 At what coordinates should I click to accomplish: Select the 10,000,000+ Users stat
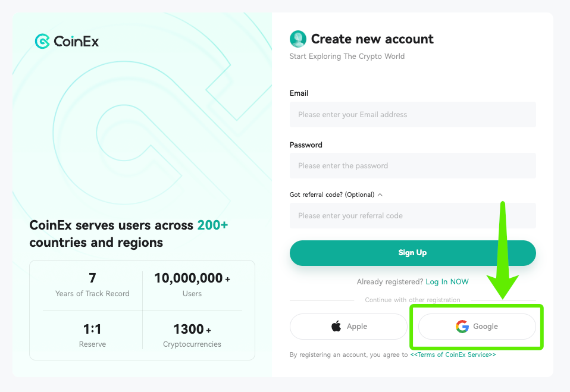coord(192,284)
